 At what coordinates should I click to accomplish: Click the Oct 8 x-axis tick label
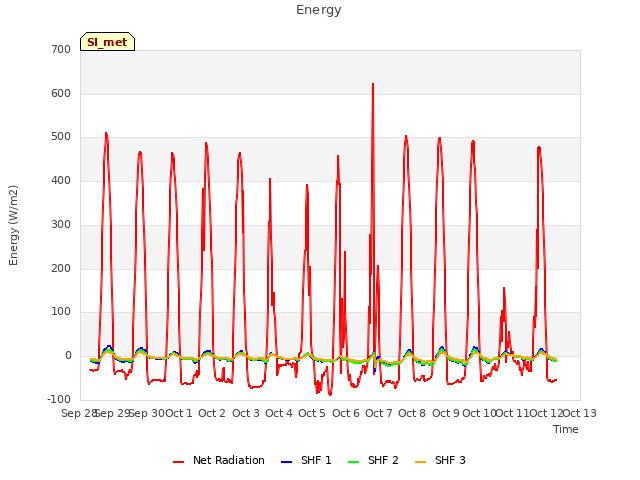(x=412, y=413)
